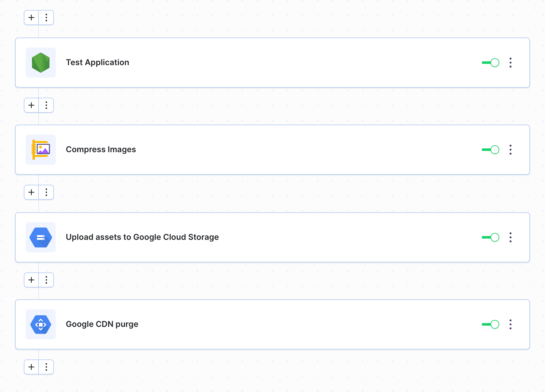Viewport: 545px width, 392px height.
Task: Open the Test Application action title
Action: [97, 63]
